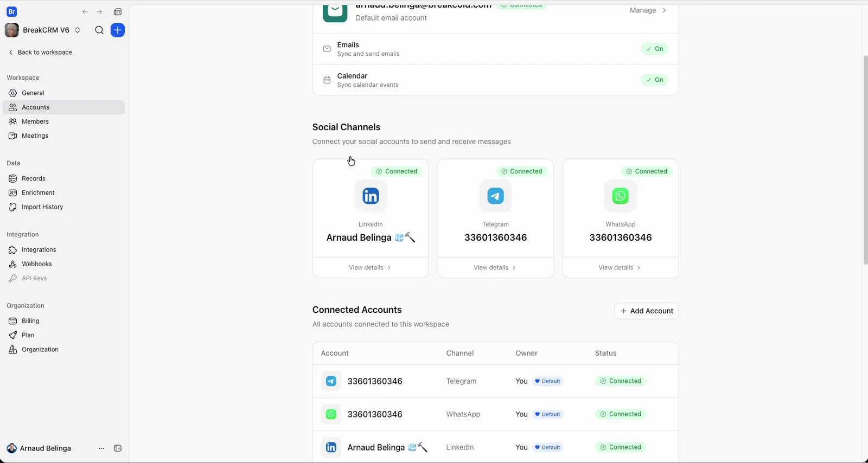The width and height of the screenshot is (868, 463).
Task: Open the BreakCRM V6 workspace switcher
Action: tap(43, 30)
